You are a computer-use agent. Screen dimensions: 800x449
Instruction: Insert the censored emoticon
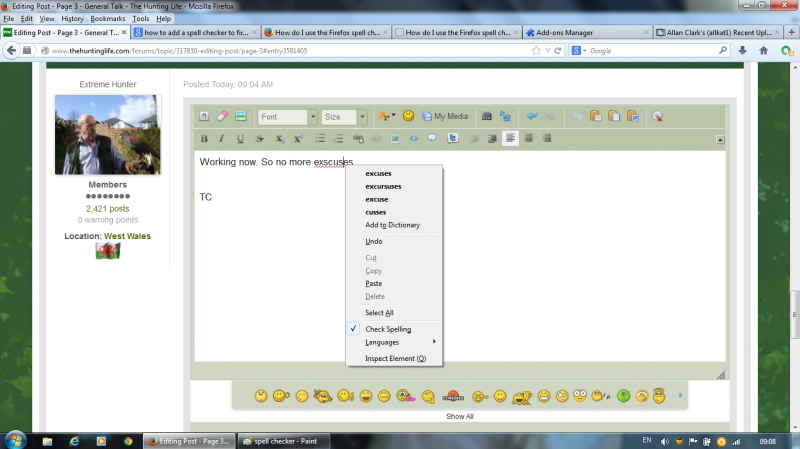[453, 396]
